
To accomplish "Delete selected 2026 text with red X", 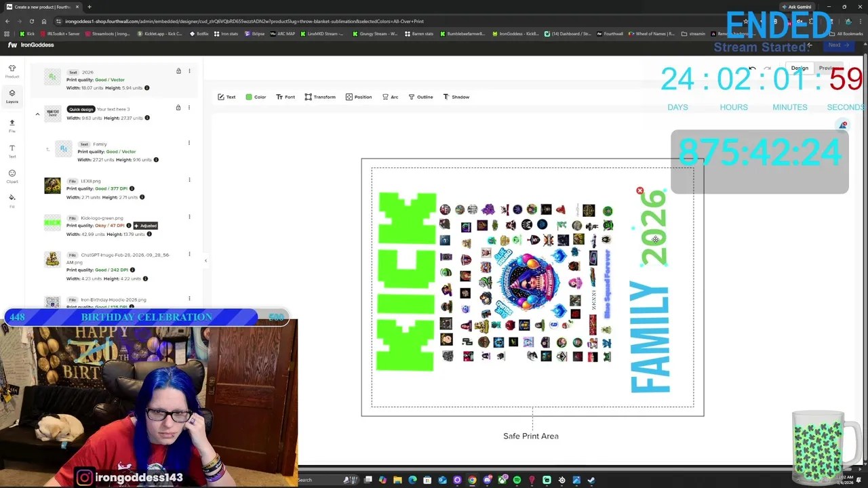I will [x=639, y=190].
